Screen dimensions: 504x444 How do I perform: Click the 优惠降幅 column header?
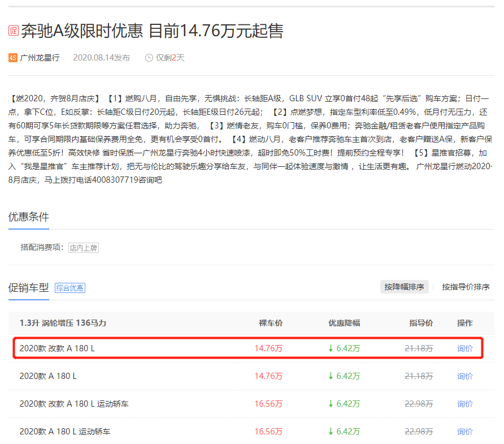[x=344, y=323]
